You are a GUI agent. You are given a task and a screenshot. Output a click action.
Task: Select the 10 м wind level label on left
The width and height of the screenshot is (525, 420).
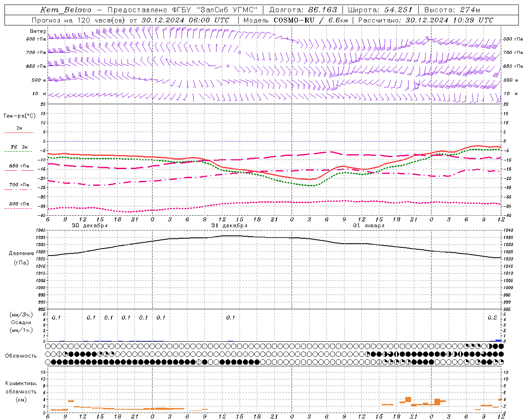pyautogui.click(x=39, y=94)
